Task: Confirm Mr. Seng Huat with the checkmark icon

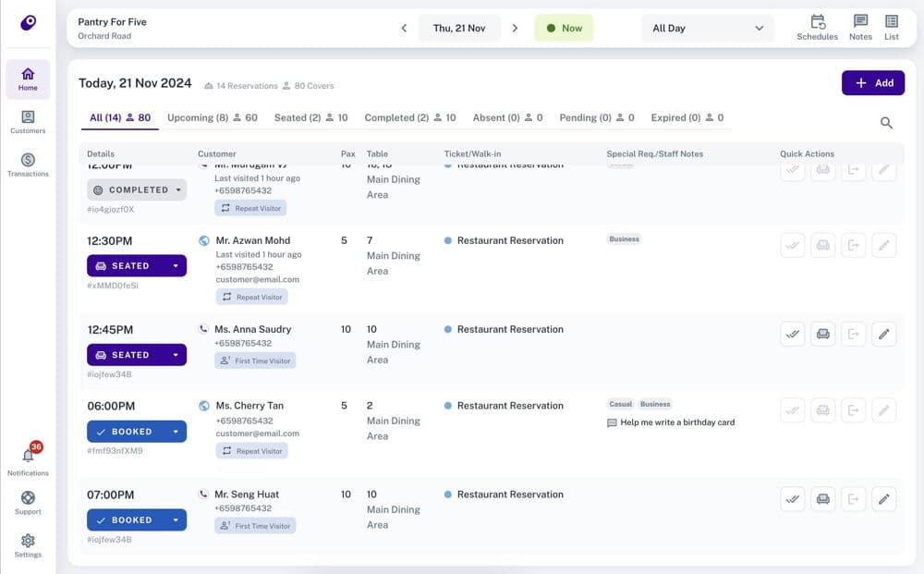Action: click(x=792, y=498)
